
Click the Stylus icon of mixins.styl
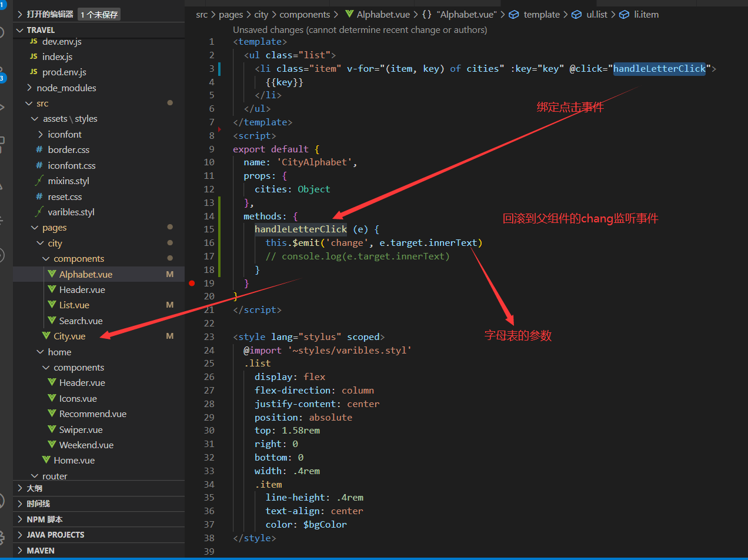click(39, 181)
